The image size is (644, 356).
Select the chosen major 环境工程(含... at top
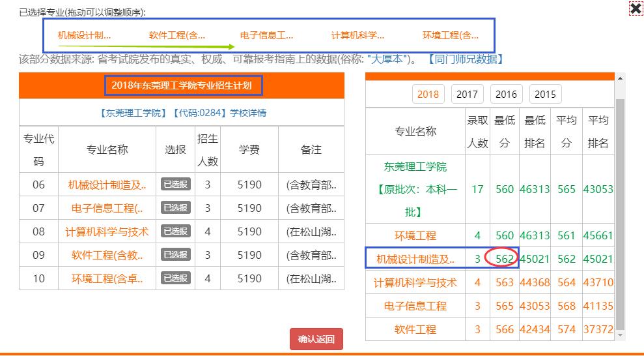(x=451, y=35)
